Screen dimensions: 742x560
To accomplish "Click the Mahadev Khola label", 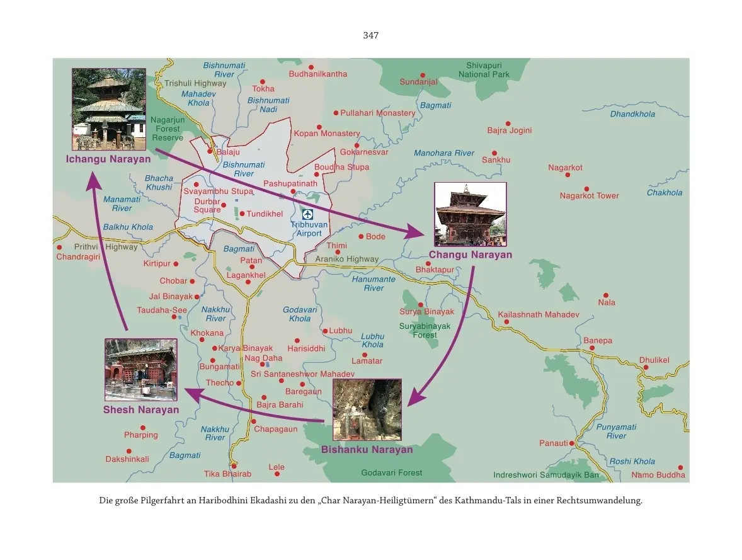I will coord(198,98).
